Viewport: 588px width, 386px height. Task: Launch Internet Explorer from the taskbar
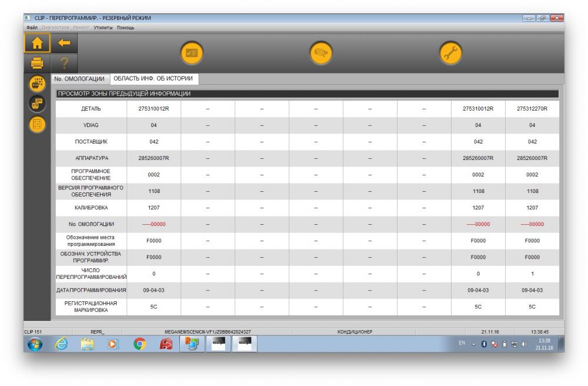62,344
